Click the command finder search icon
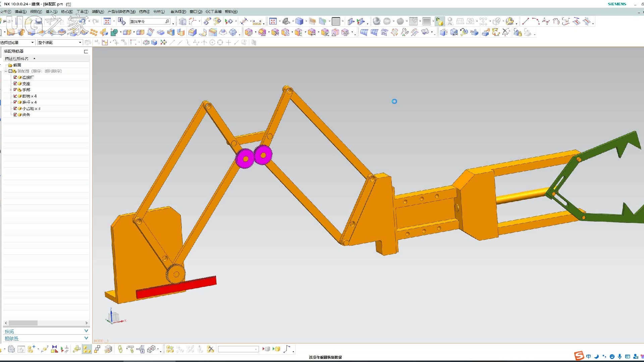 [167, 21]
